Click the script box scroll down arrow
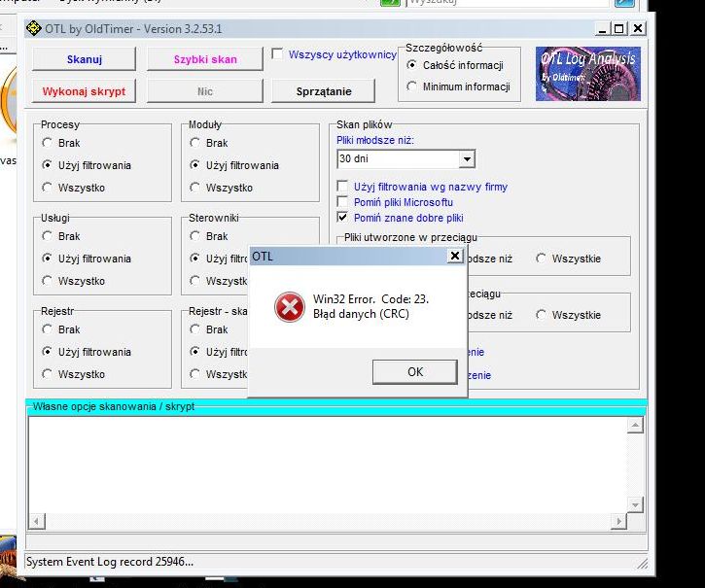705x588 pixels. 635,504
